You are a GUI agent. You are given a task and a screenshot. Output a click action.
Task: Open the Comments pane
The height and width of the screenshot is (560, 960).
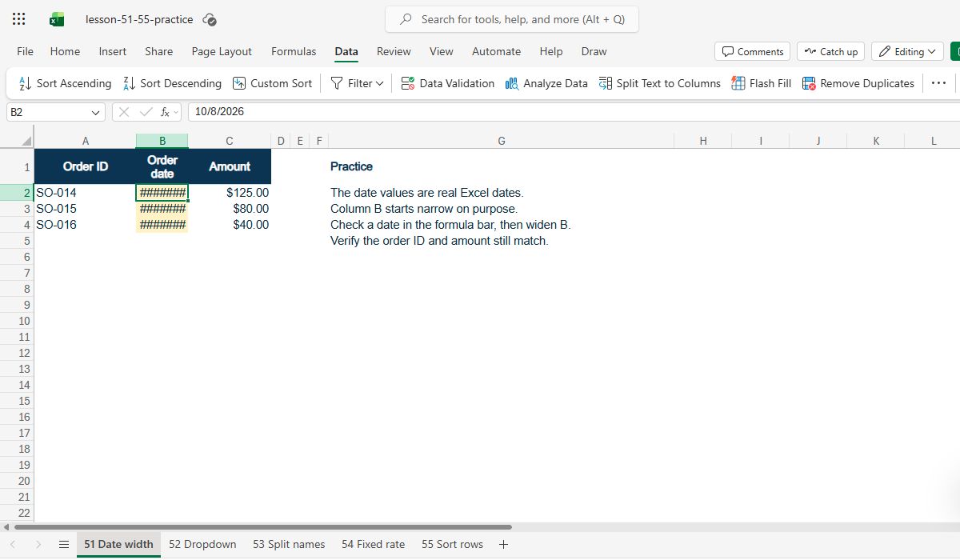tap(752, 51)
